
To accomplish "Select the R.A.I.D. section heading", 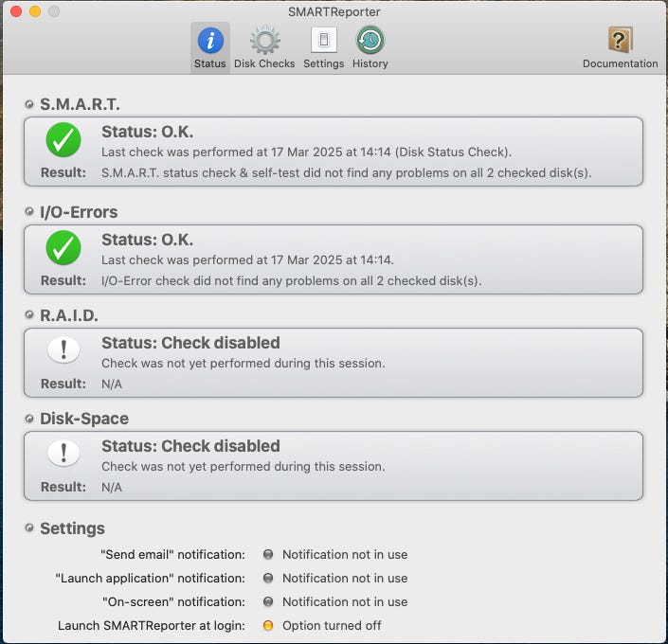I will point(69,315).
